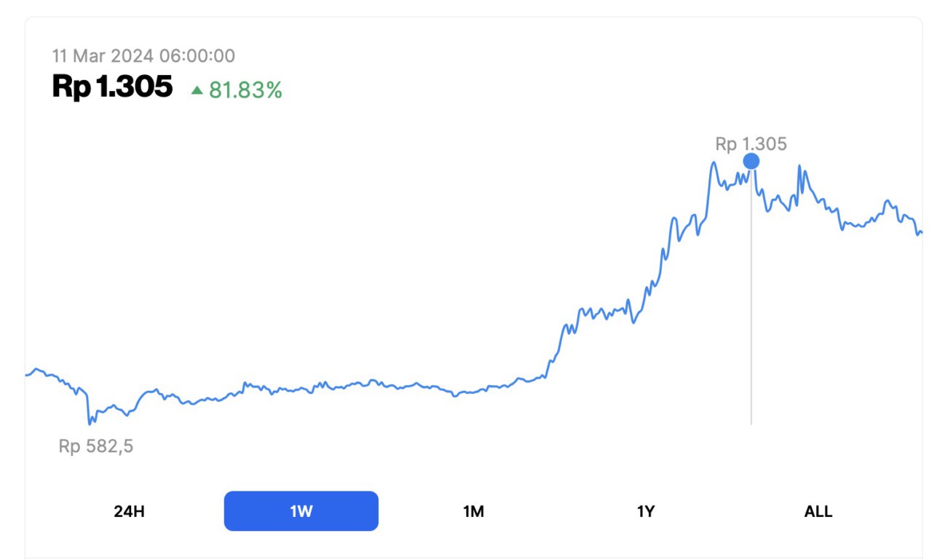The height and width of the screenshot is (560, 932).
Task: Click the right ending point of chart line
Action: pos(921,232)
